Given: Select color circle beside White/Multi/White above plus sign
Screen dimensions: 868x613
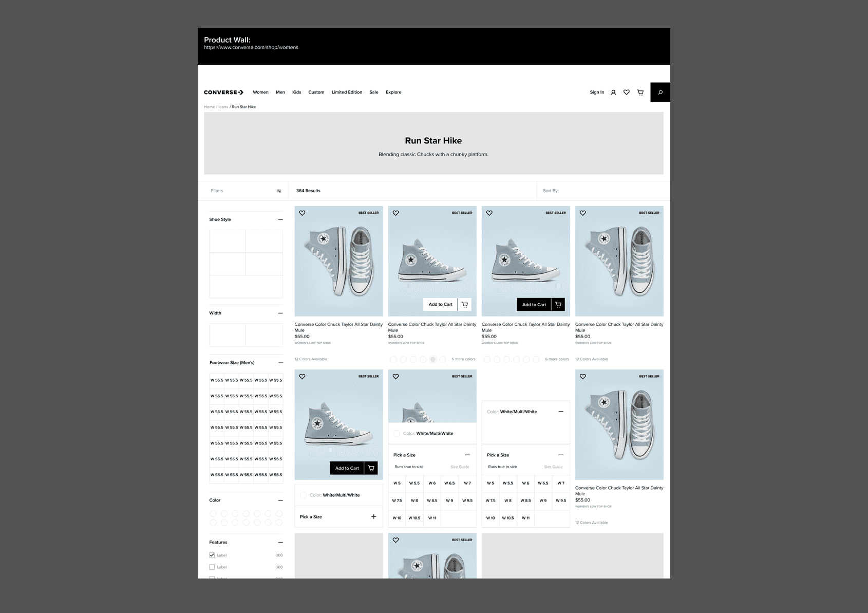Looking at the screenshot, I should (303, 495).
